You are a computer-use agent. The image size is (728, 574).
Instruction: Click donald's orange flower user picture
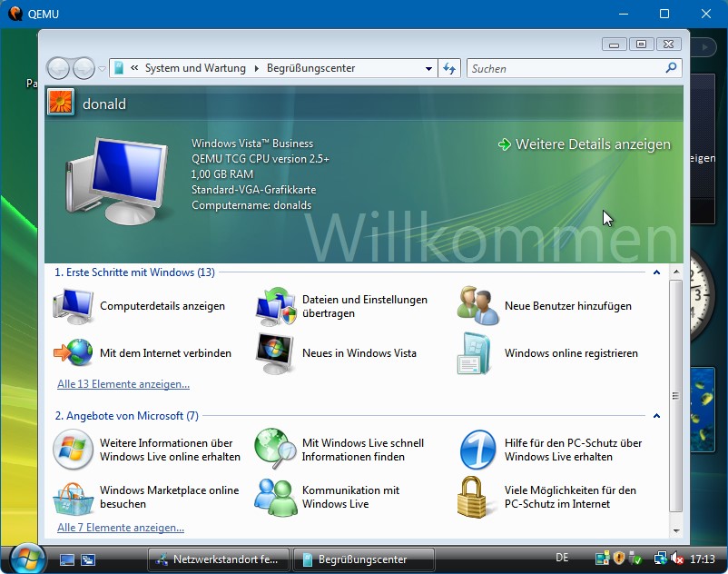pos(61,102)
